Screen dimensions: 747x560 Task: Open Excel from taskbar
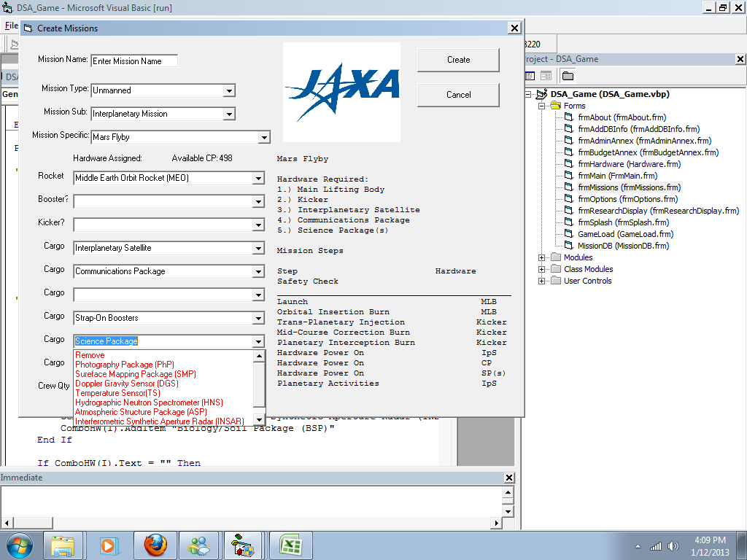point(290,545)
